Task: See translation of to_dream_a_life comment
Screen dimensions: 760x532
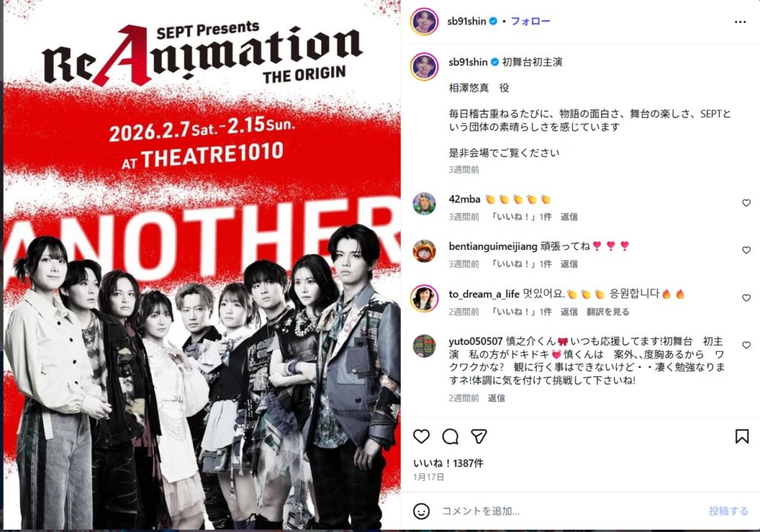Action: tap(608, 312)
